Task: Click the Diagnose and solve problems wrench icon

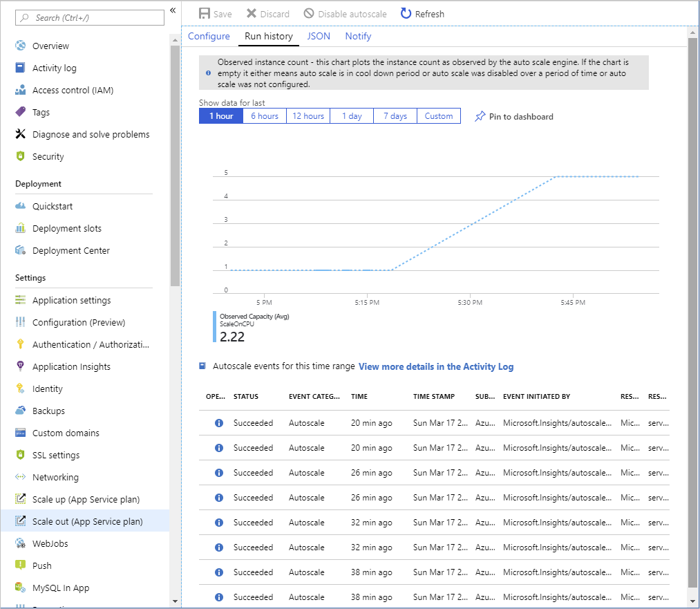Action: 20,134
